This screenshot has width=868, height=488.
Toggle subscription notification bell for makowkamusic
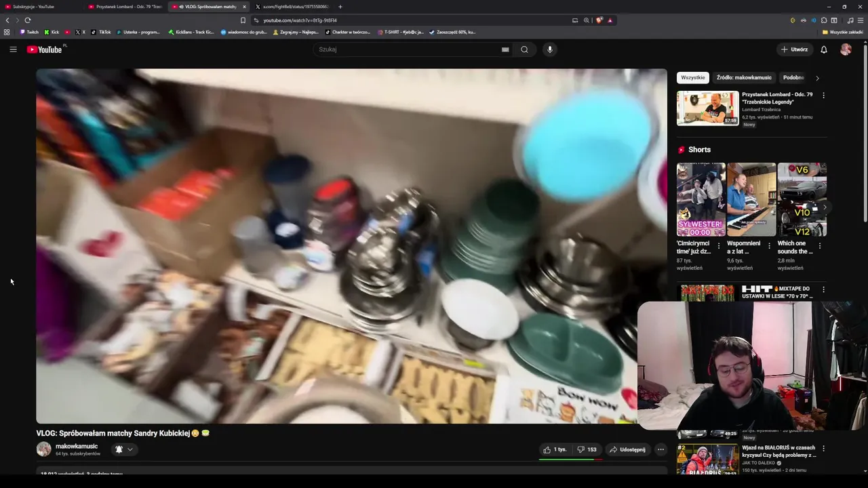(x=124, y=449)
